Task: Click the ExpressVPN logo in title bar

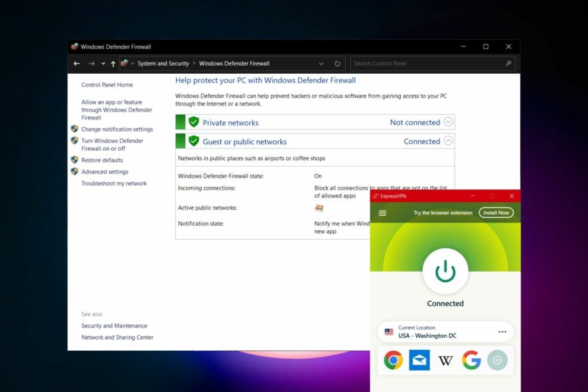Action: 376,196
